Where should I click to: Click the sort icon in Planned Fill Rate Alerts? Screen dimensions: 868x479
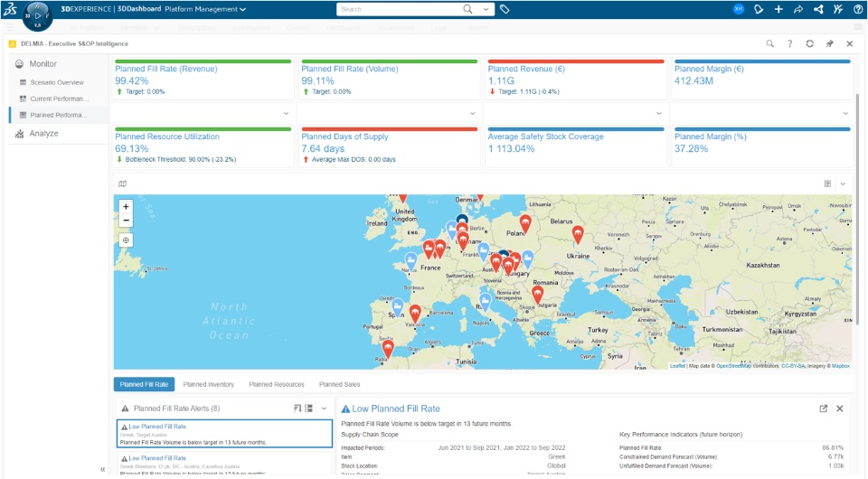click(297, 409)
